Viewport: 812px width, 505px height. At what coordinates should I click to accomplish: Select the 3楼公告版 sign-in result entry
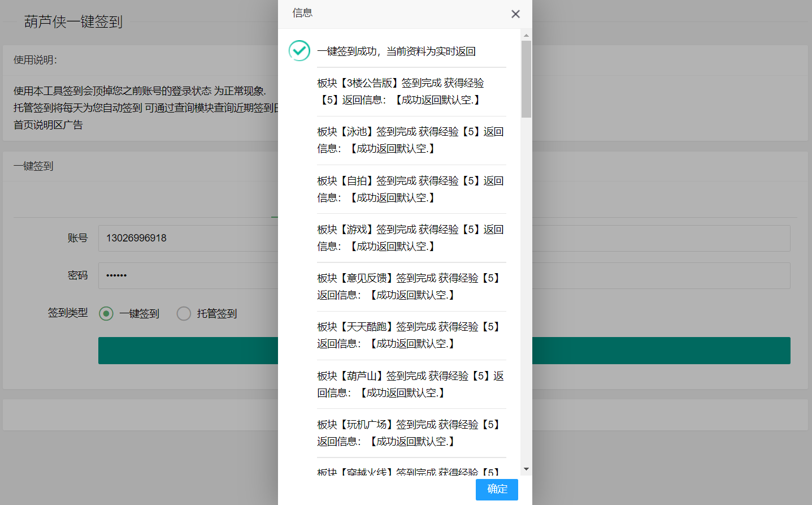pyautogui.click(x=411, y=90)
